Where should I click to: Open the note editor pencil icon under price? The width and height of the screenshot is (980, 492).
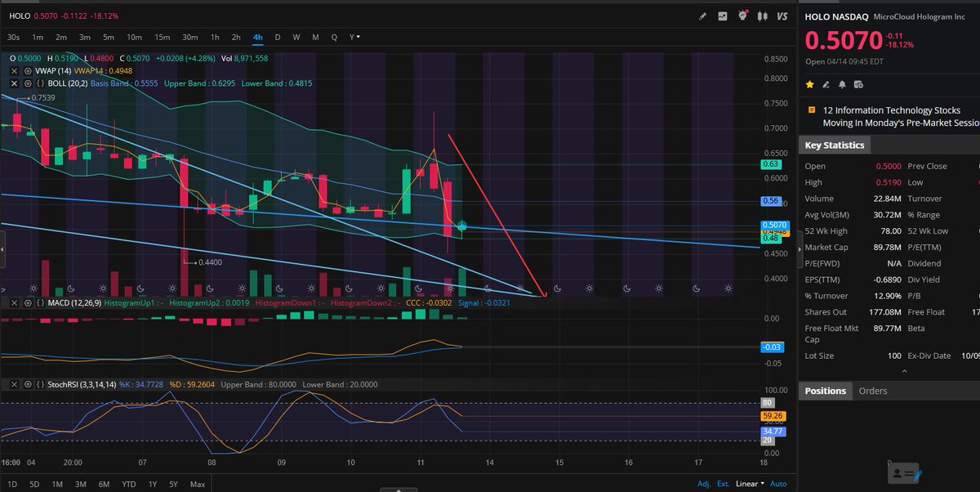point(826,84)
